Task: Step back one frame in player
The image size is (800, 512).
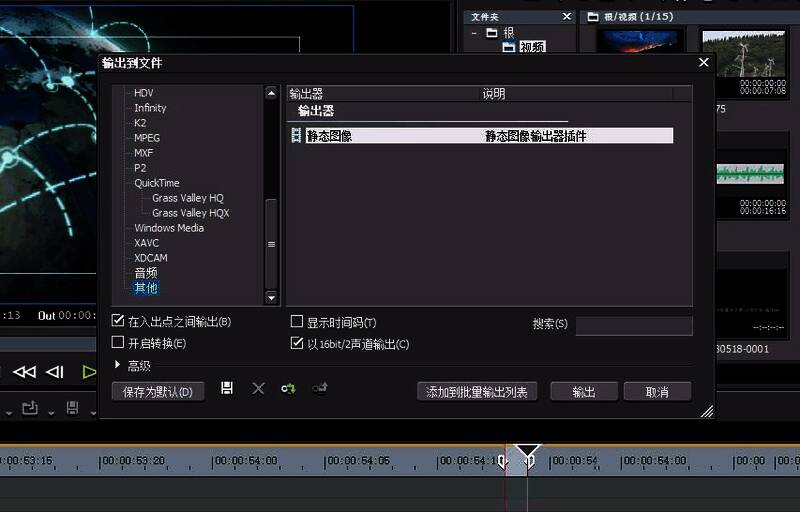Action: [55, 372]
